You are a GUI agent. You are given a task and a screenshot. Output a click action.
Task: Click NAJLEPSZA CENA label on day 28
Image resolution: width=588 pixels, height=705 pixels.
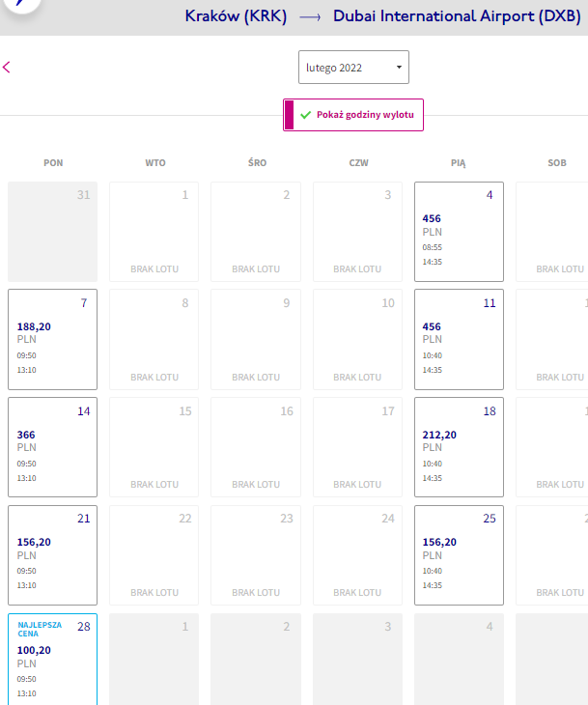(40, 629)
